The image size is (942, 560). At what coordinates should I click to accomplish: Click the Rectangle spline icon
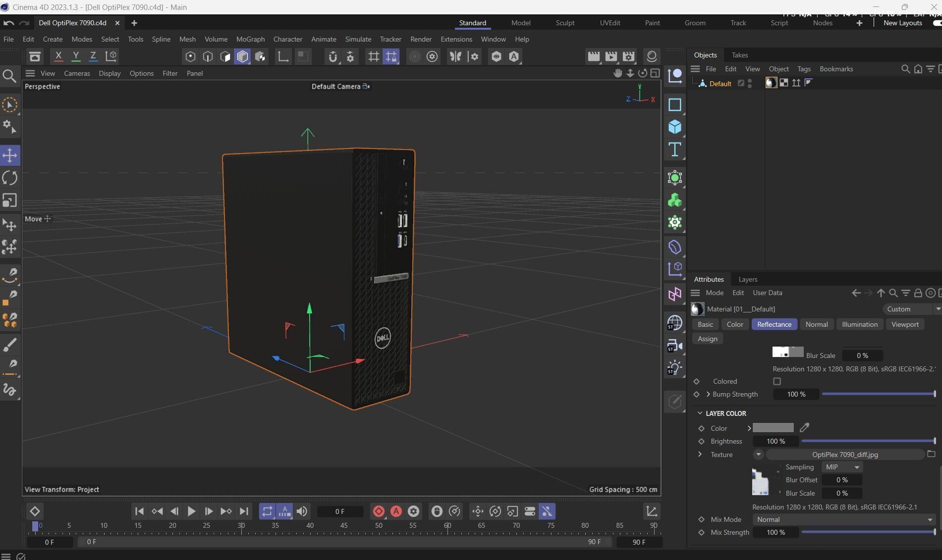click(674, 105)
